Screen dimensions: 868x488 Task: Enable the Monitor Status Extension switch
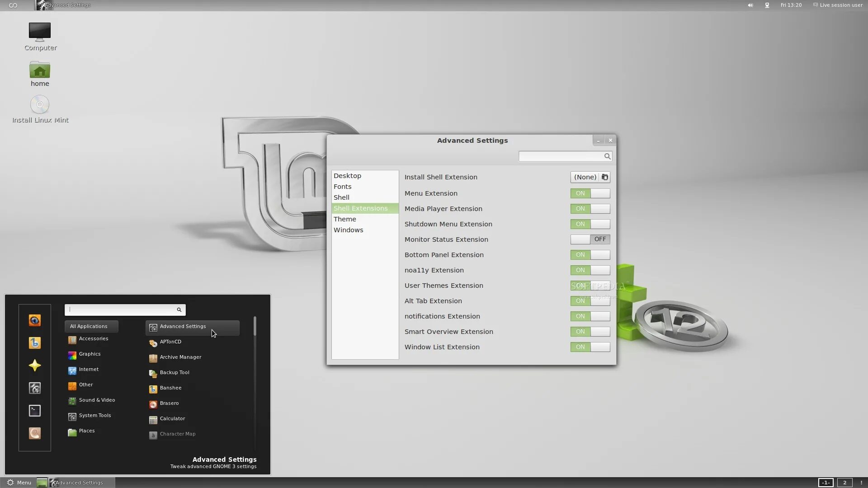point(590,239)
